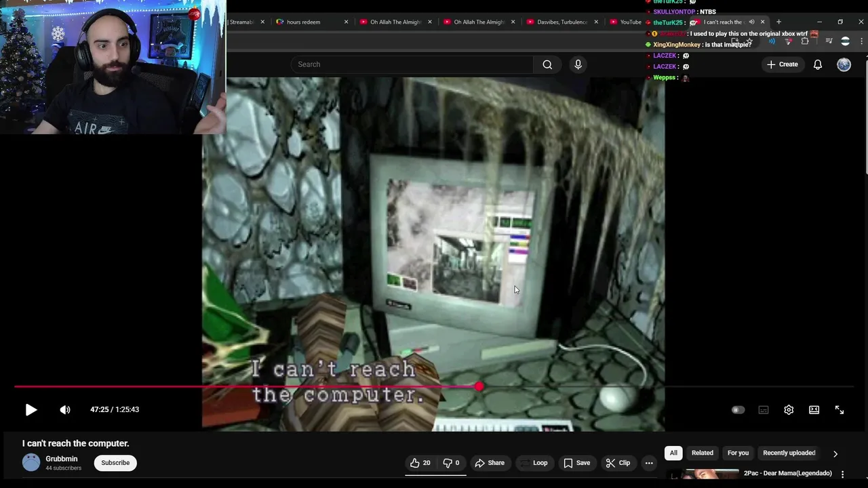Image resolution: width=868 pixels, height=488 pixels.
Task: Focus the YouTube search field
Action: pos(412,64)
